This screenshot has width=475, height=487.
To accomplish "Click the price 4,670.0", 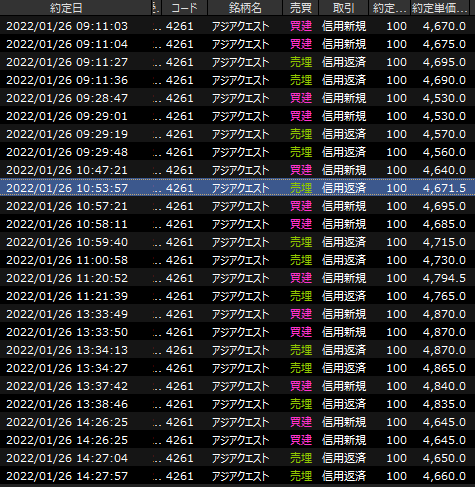I will (444, 26).
